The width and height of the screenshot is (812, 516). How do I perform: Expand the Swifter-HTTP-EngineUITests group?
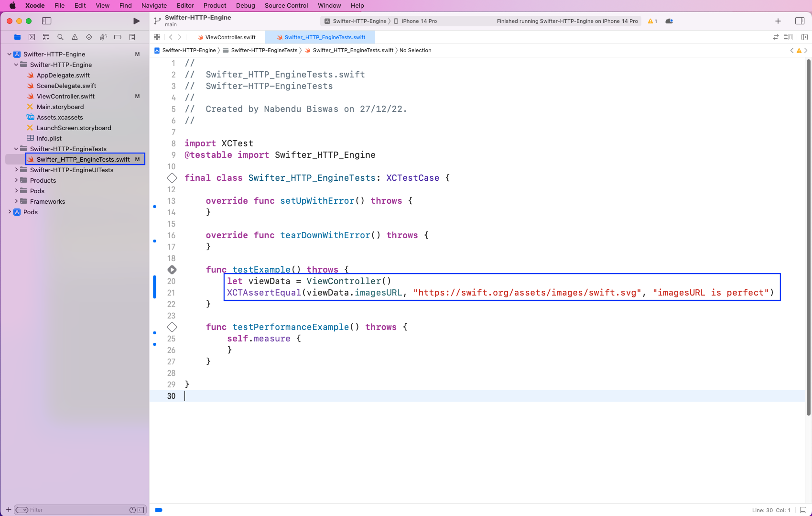pos(16,170)
